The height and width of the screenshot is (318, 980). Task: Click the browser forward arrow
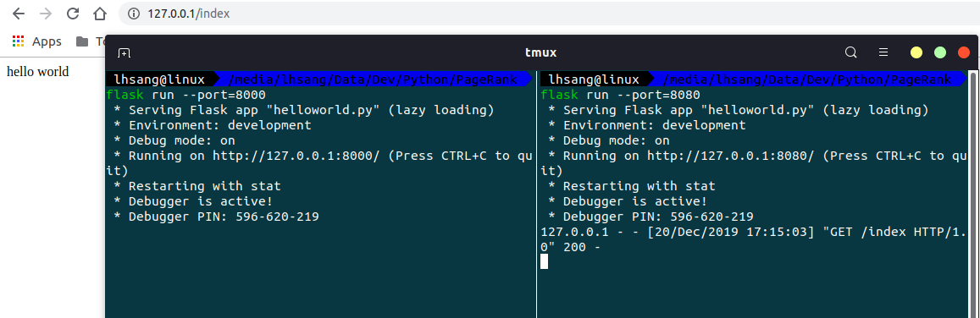click(x=46, y=13)
